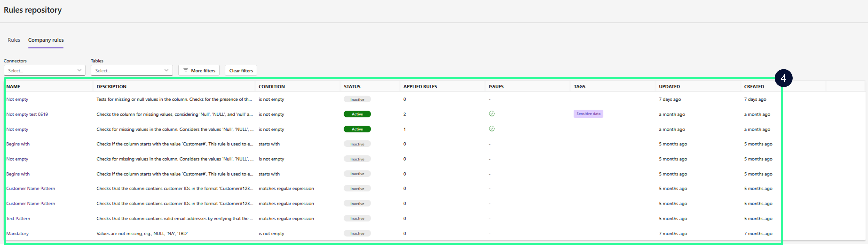Click the Sensitive data tag
The width and height of the screenshot is (868, 245).
[588, 114]
